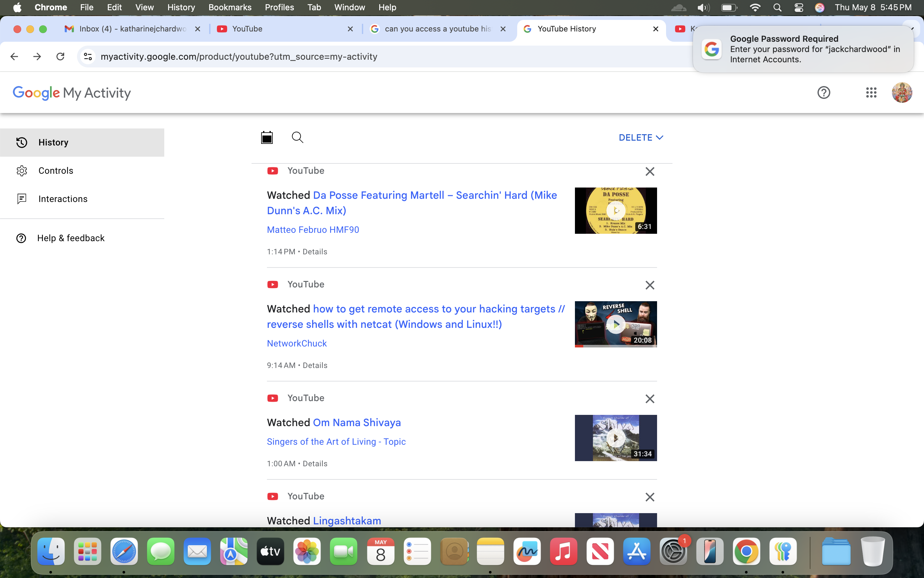Open Messages from the dock

(160, 551)
